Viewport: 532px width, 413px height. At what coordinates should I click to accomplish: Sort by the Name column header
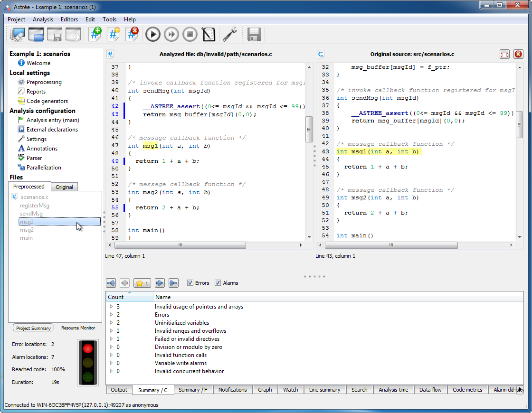click(x=338, y=297)
